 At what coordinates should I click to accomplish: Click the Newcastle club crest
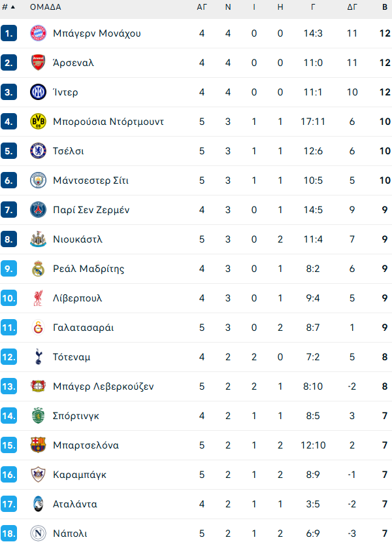coord(39,239)
